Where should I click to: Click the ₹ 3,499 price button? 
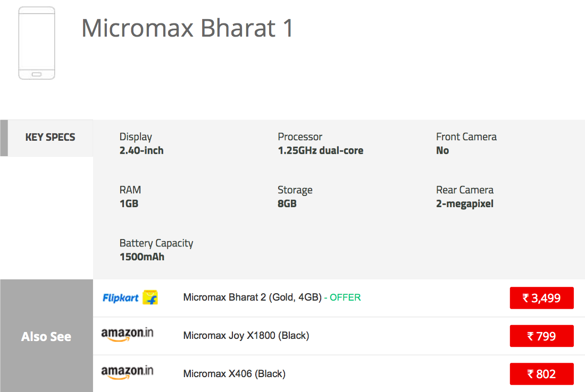[541, 298]
